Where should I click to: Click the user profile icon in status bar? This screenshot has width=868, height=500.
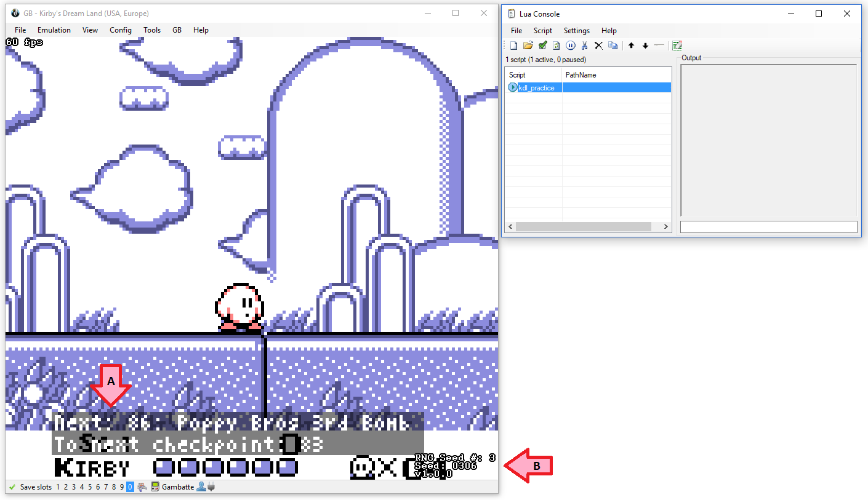click(201, 487)
